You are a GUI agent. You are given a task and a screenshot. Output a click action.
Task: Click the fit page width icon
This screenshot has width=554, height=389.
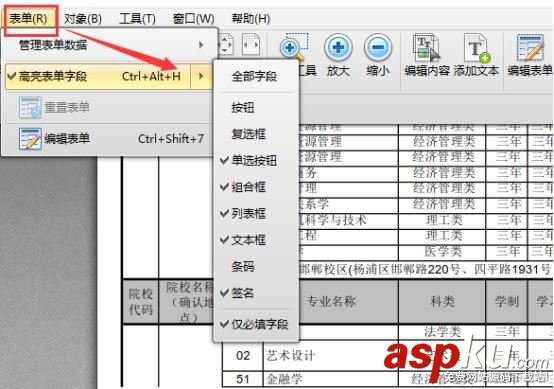252,45
